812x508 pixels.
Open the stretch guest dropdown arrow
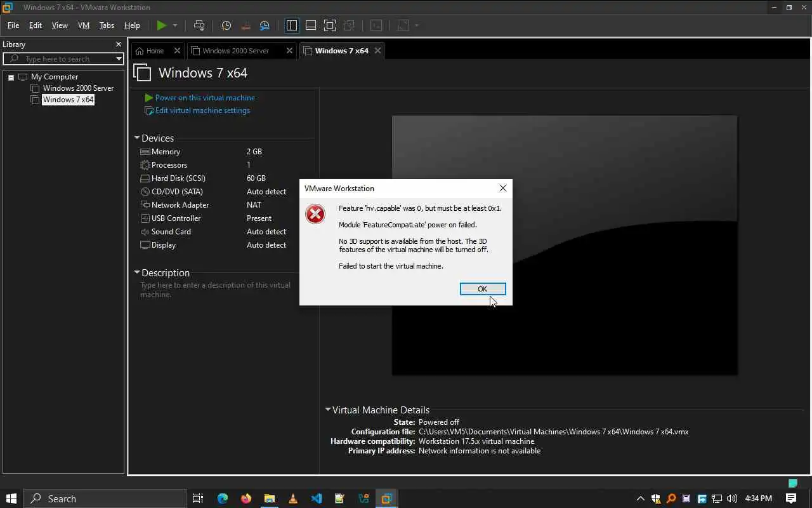pyautogui.click(x=417, y=25)
